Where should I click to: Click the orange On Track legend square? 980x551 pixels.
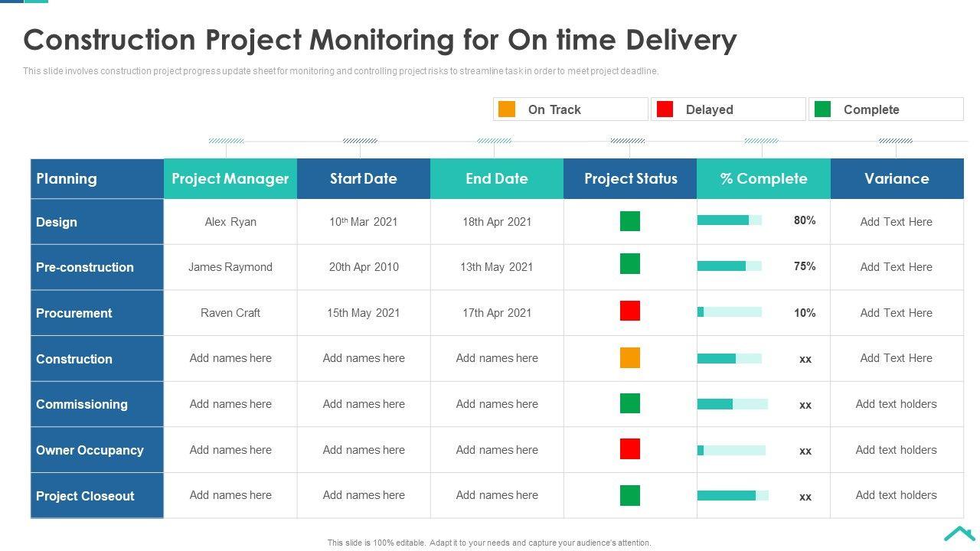tap(506, 109)
